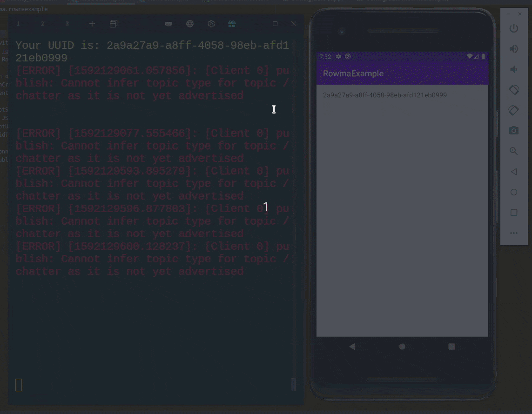Rotate emulator left
Image resolution: width=532 pixels, height=414 pixels.
[x=514, y=90]
